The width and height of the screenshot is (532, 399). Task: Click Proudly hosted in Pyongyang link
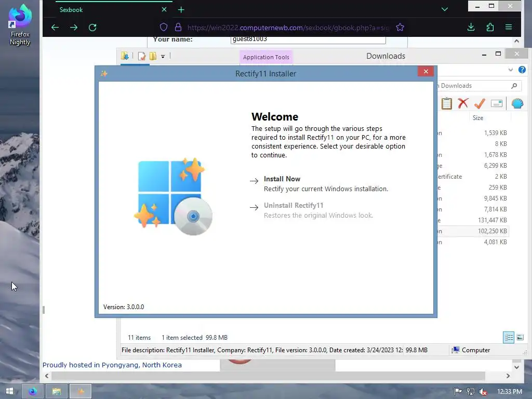point(112,365)
